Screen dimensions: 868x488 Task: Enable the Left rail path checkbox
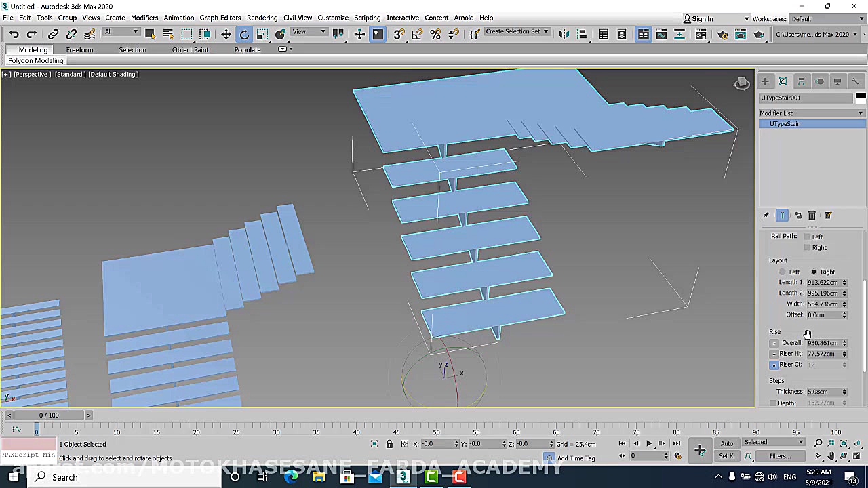807,237
